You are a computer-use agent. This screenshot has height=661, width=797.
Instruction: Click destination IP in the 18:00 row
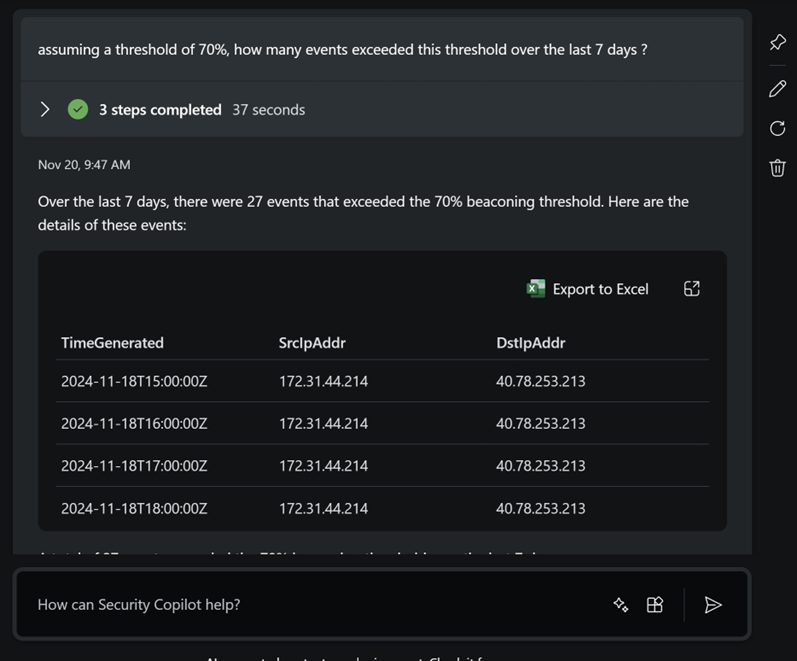[540, 508]
